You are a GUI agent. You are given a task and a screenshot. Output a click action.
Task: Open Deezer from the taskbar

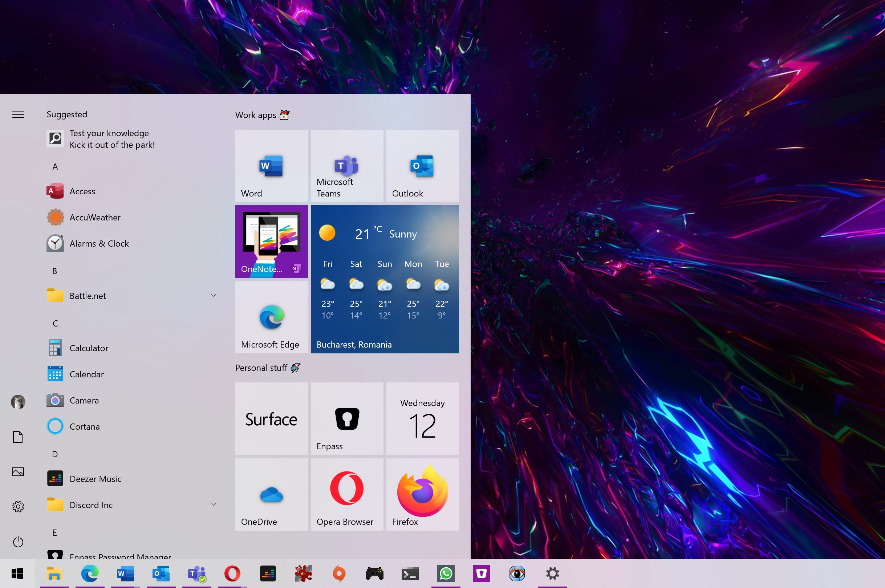268,573
